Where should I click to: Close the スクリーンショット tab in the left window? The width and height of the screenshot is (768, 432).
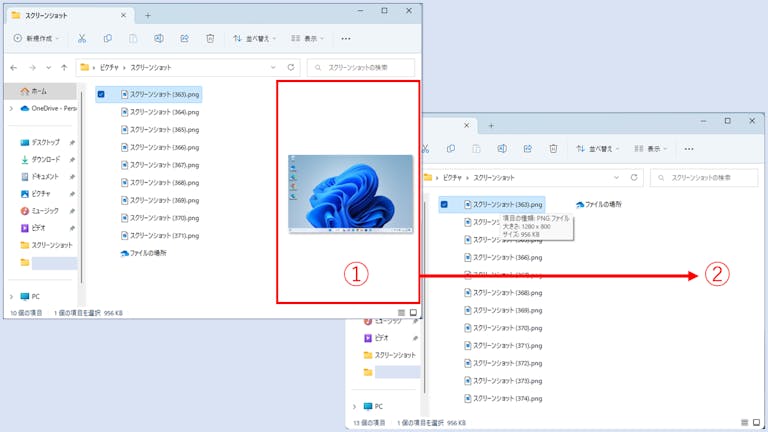click(123, 16)
